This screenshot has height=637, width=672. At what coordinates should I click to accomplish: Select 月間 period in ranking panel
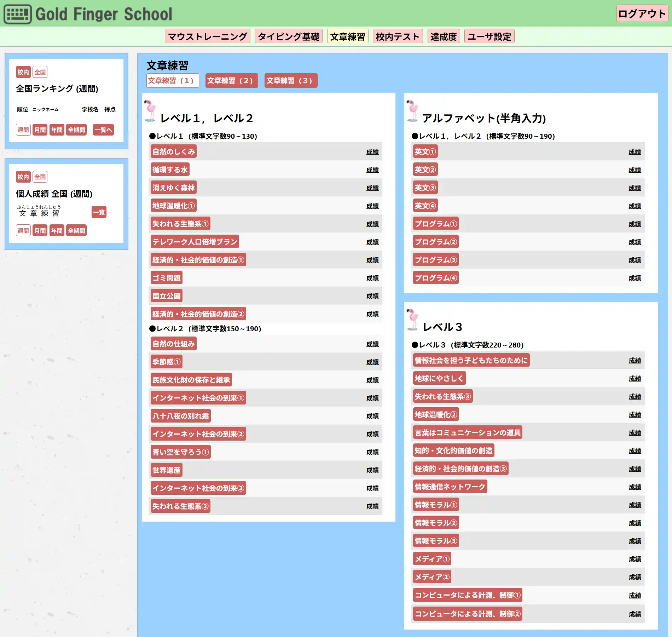[40, 130]
